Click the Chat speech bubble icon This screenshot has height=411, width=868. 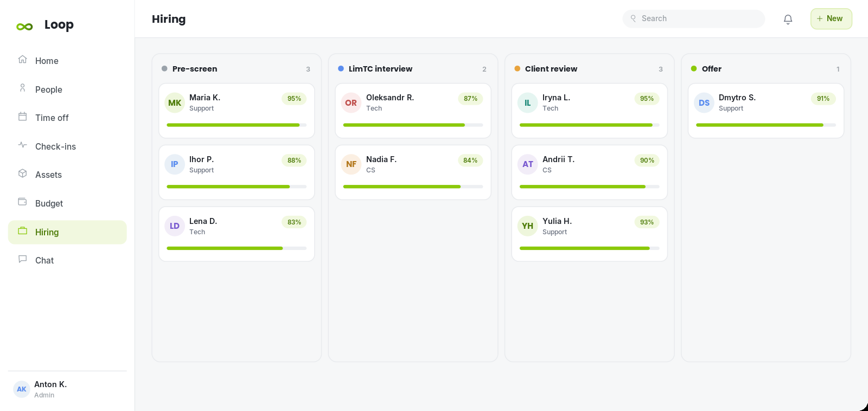(x=22, y=259)
